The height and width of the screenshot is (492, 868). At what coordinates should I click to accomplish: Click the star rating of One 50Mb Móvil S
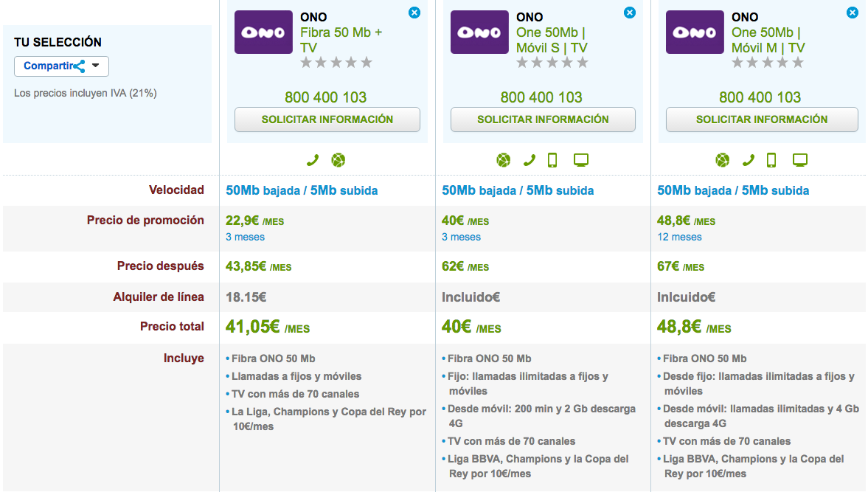pos(552,63)
